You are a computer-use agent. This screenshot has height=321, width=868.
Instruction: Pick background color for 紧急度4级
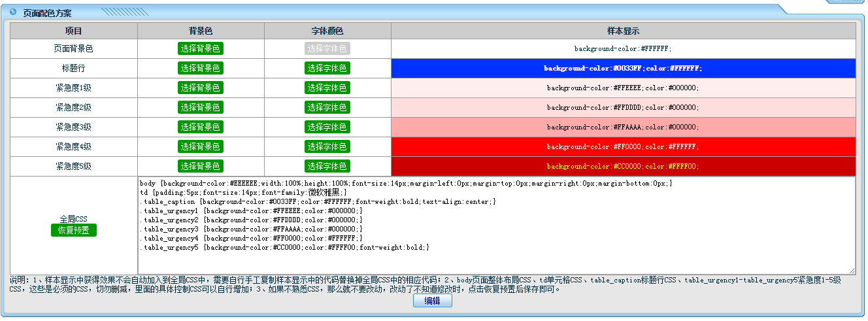201,146
